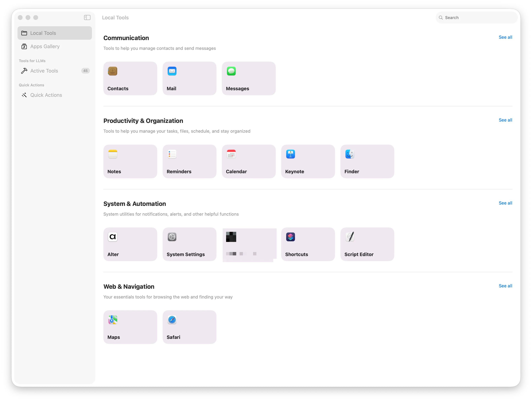The height and width of the screenshot is (401, 532).
Task: Launch the Notes tool
Action: coord(130,161)
